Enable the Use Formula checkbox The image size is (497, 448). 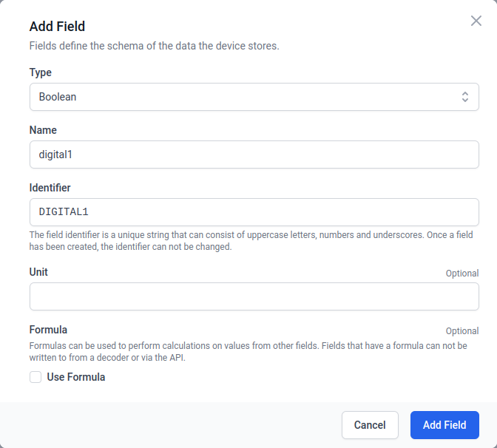tap(35, 377)
